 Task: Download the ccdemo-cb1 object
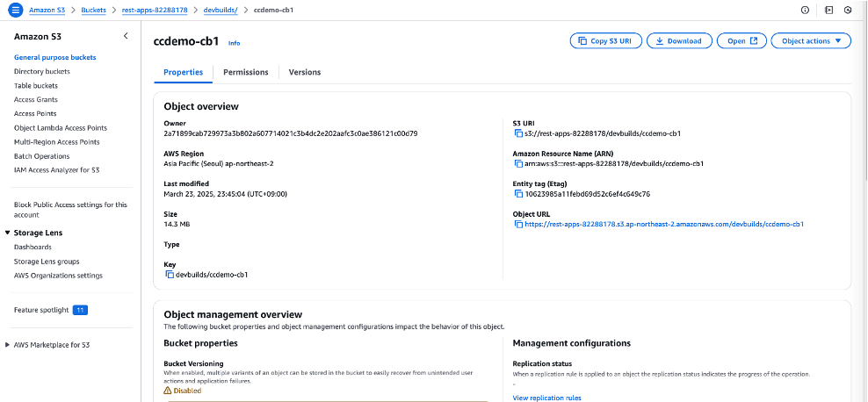(678, 41)
